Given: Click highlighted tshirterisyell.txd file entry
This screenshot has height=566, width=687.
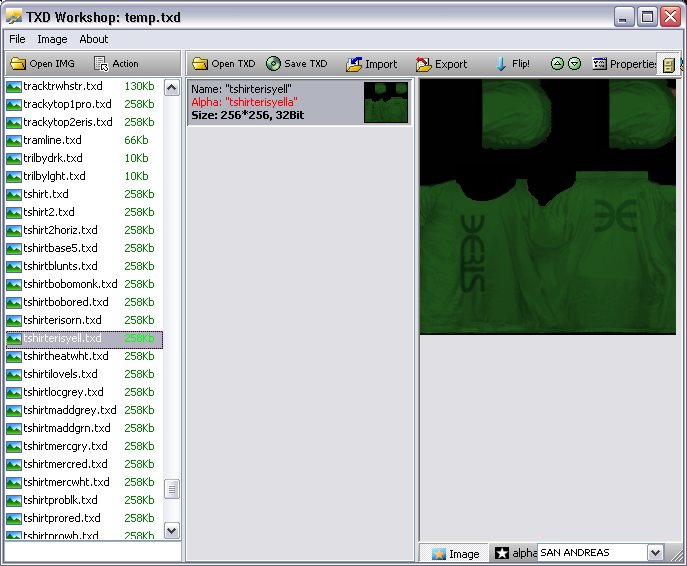Looking at the screenshot, I should coord(84,338).
